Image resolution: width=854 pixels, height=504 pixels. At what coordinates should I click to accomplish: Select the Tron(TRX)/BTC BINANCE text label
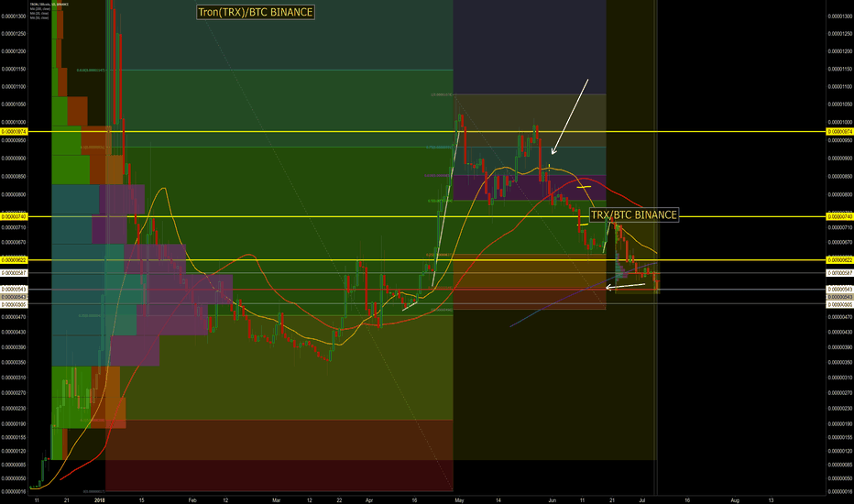coord(256,12)
